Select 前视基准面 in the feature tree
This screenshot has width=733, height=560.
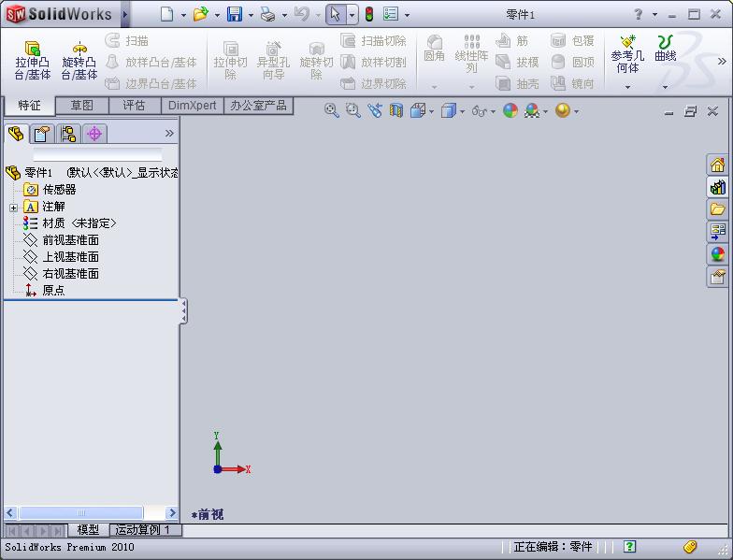[71, 239]
